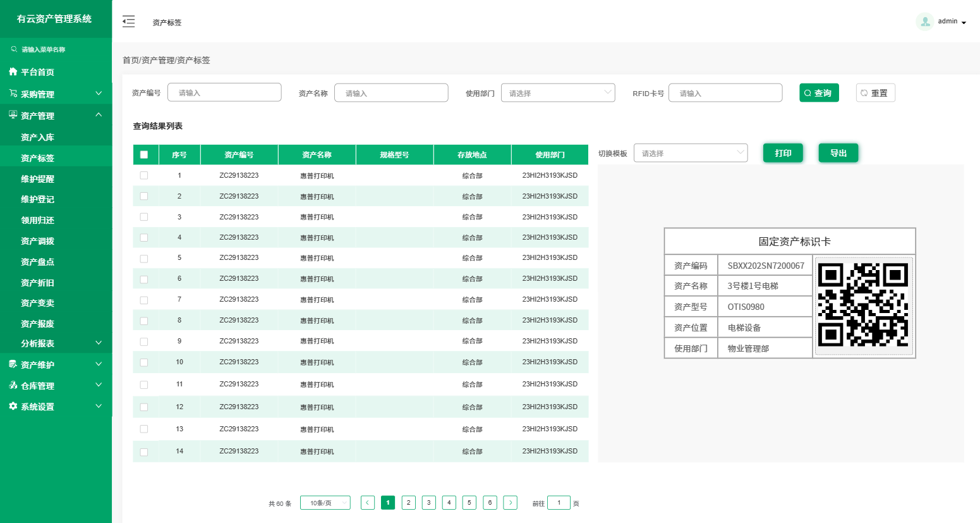Click the home icon beside 平台首页
Viewport: 980px width, 523px height.
(x=13, y=71)
